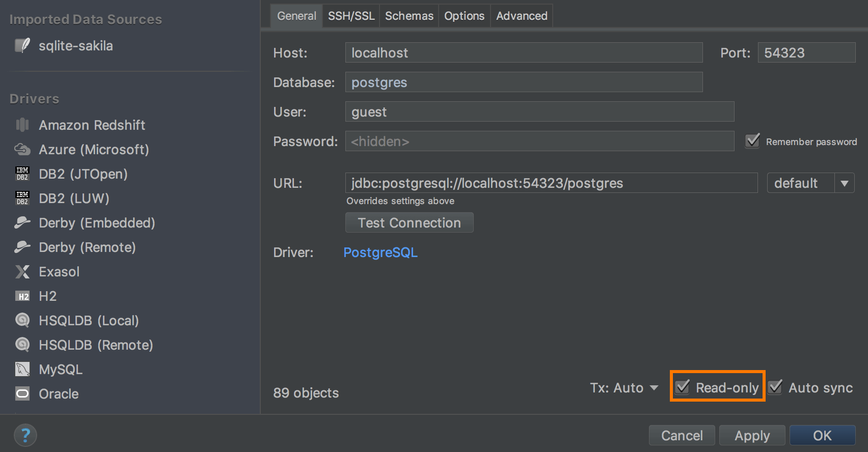The image size is (868, 452).
Task: Click the Derby (Embedded) hat icon
Action: [22, 223]
